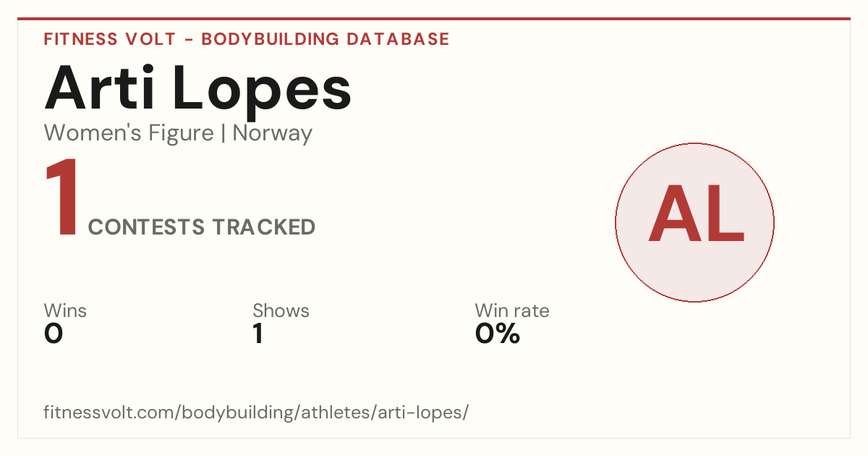Click the Shows stat label
This screenshot has width=868, height=456.
(x=281, y=311)
